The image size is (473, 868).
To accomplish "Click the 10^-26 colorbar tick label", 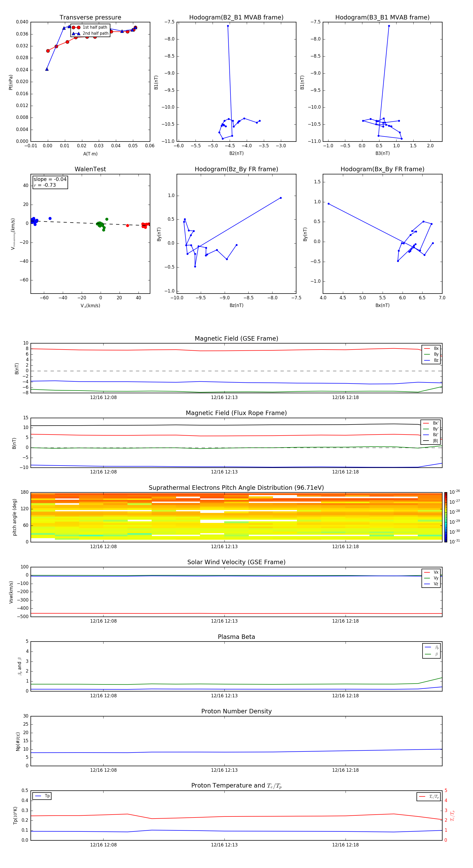I will point(455,492).
